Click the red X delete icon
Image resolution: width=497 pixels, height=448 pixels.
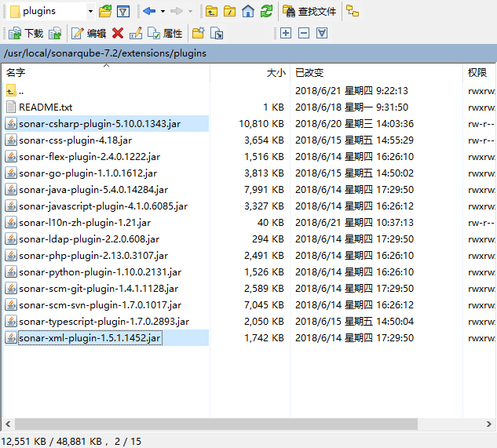tap(118, 33)
